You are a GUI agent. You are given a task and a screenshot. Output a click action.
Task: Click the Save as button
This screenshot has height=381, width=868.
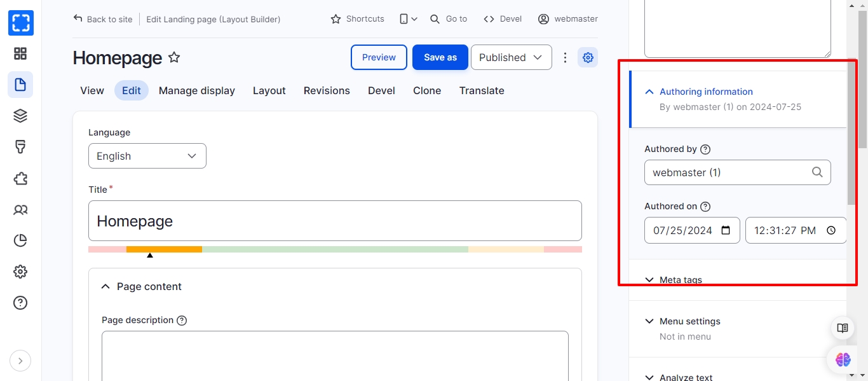[440, 57]
